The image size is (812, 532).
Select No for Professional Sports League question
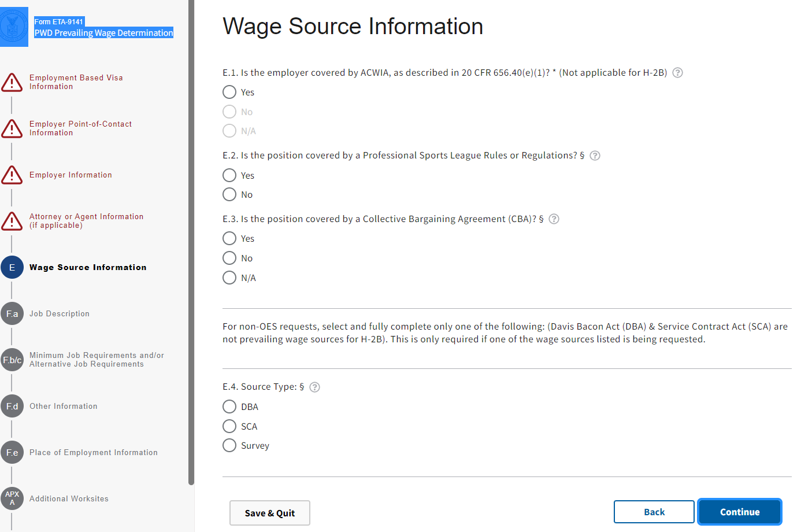(229, 195)
